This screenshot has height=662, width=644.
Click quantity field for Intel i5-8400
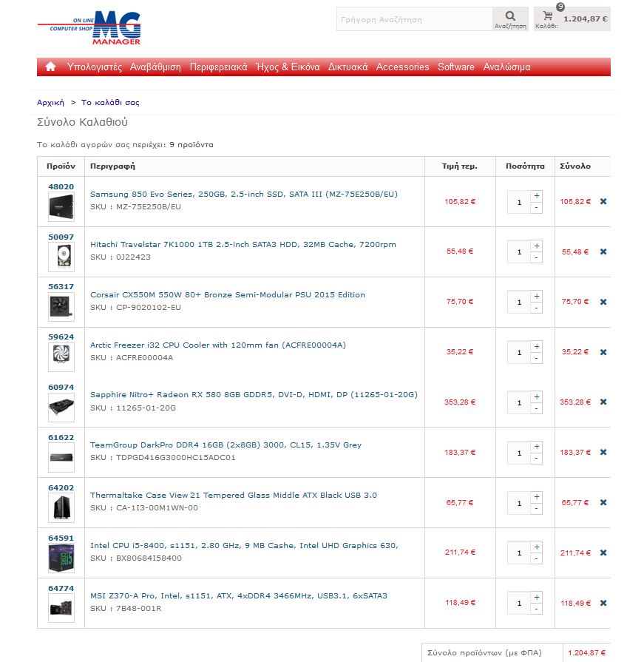click(519, 553)
